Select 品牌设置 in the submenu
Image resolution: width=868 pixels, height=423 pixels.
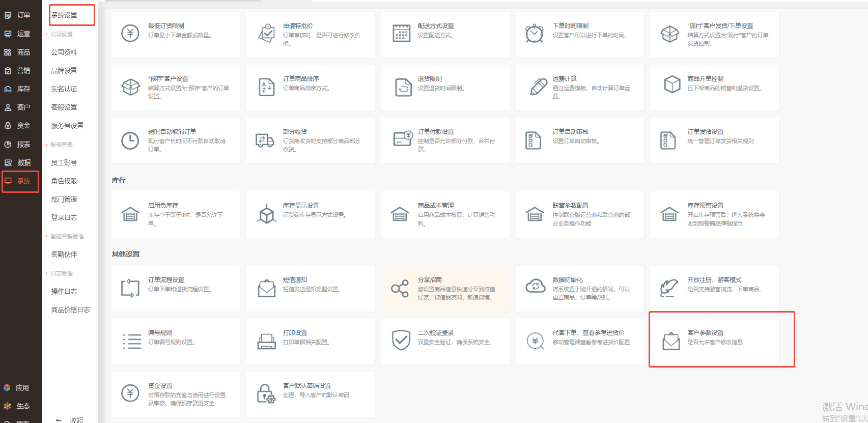click(64, 71)
